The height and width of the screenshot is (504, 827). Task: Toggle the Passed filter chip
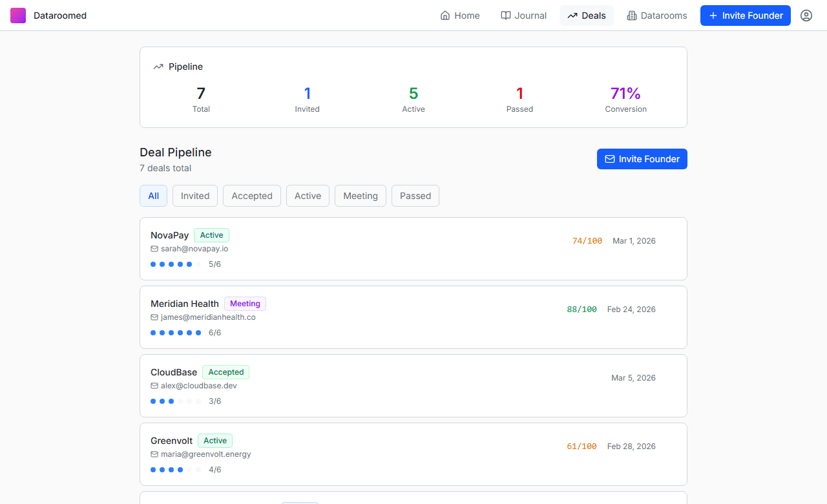pos(415,196)
